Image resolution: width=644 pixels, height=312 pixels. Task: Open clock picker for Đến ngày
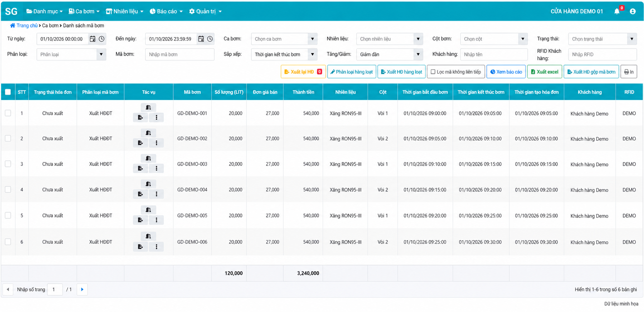coord(210,39)
